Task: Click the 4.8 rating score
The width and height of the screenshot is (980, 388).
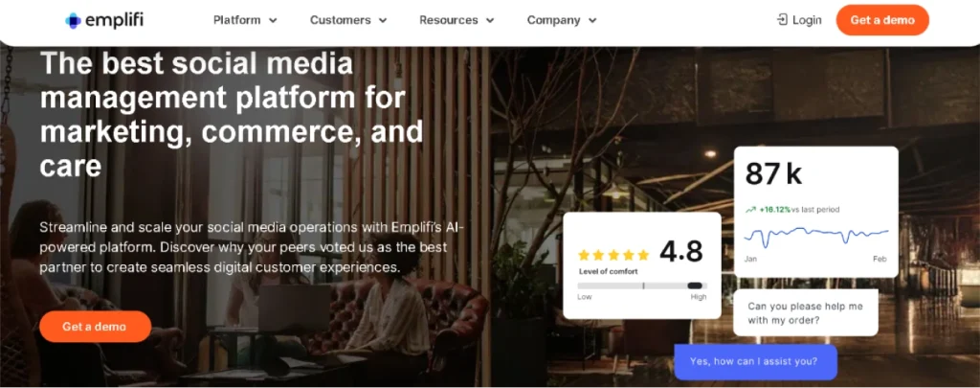Action: (681, 252)
